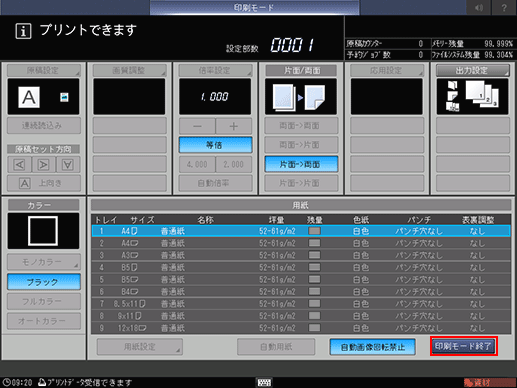The width and height of the screenshot is (517, 388).
Task: Click the 印刷モード title tab
Action: tap(254, 7)
